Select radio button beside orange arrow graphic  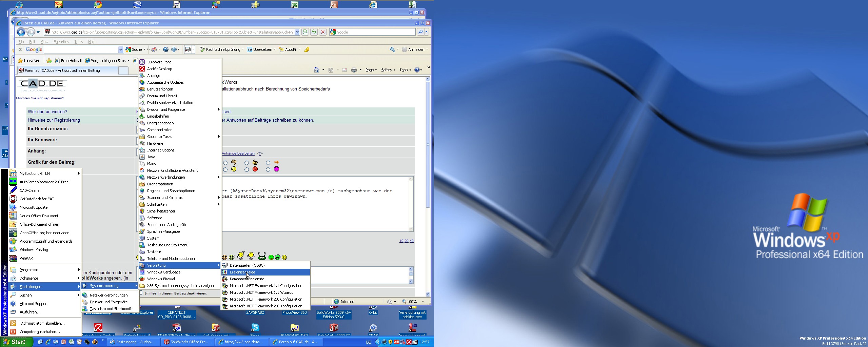[x=268, y=163]
